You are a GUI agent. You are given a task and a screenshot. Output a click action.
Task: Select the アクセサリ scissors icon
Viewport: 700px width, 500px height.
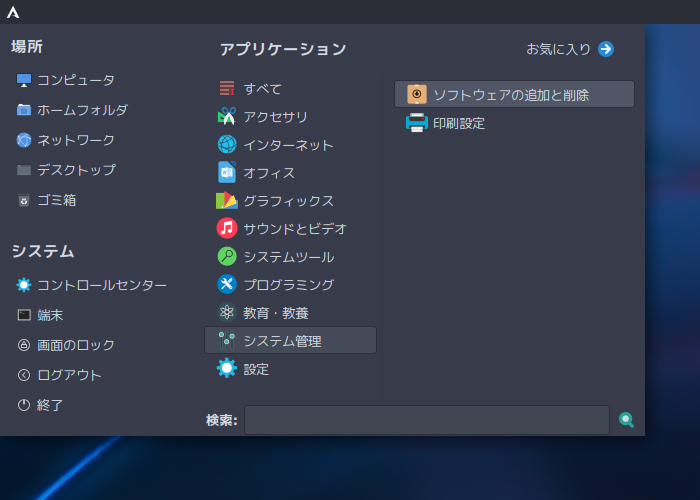227,117
